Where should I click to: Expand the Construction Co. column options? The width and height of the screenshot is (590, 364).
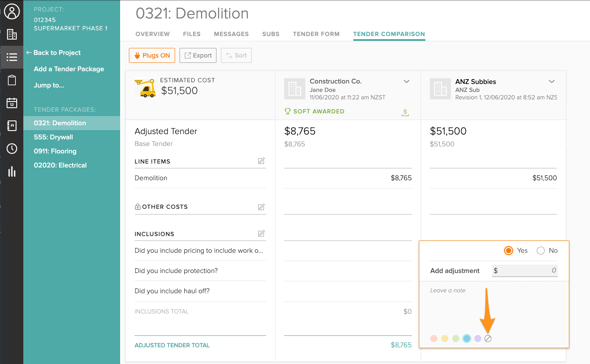click(x=407, y=81)
